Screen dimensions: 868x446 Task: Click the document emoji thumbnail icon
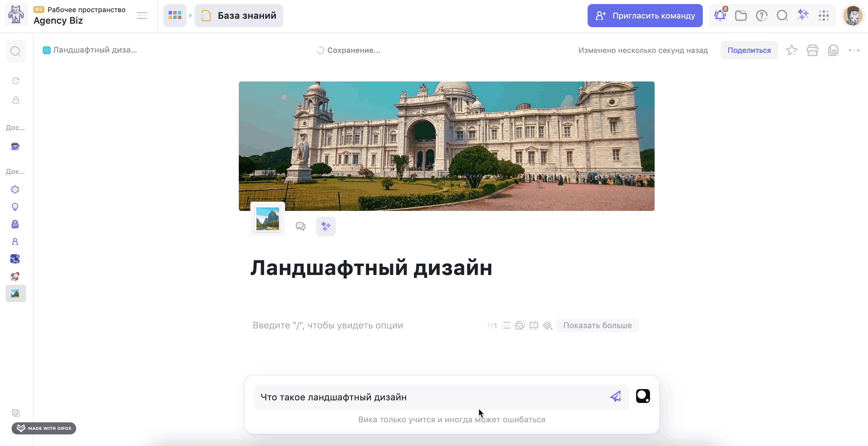pos(268,219)
